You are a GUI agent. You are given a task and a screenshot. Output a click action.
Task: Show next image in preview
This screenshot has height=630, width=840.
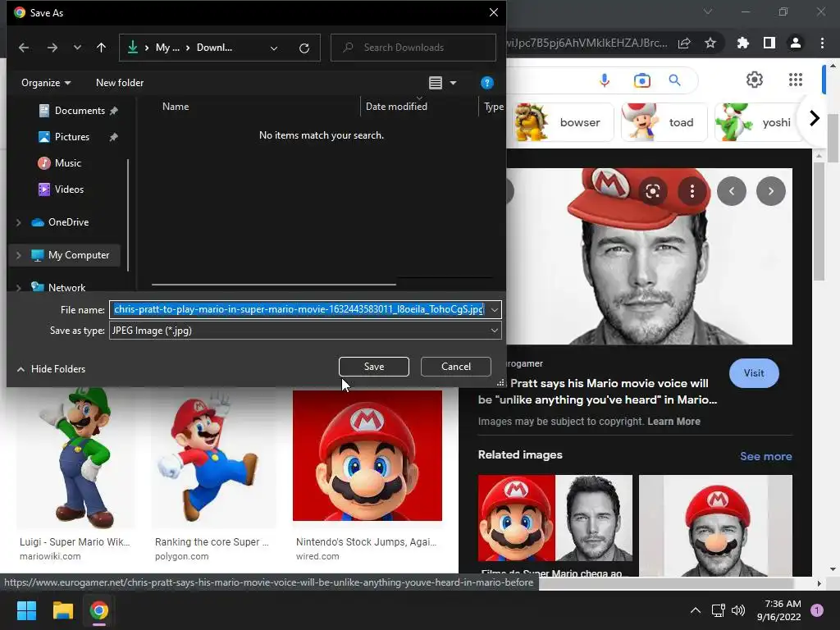771,191
